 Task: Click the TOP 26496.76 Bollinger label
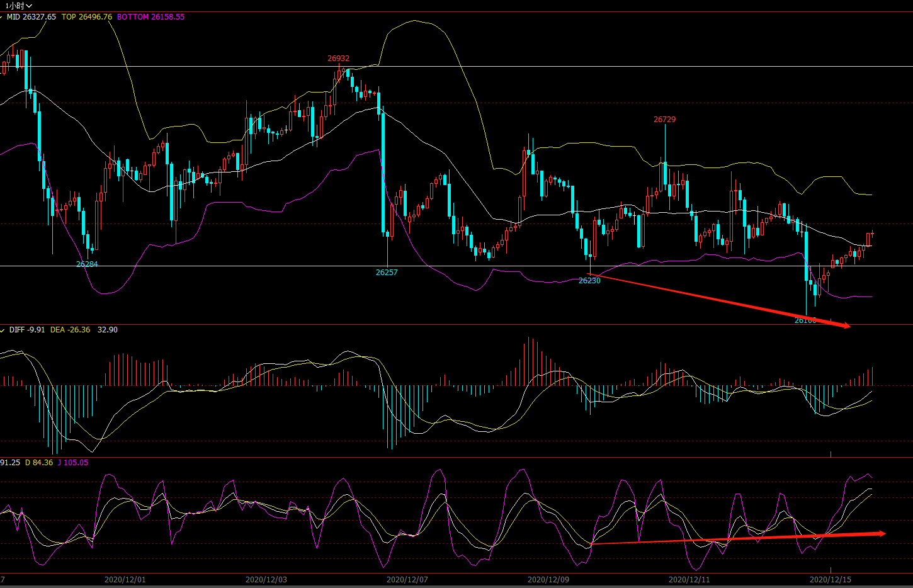(87, 17)
